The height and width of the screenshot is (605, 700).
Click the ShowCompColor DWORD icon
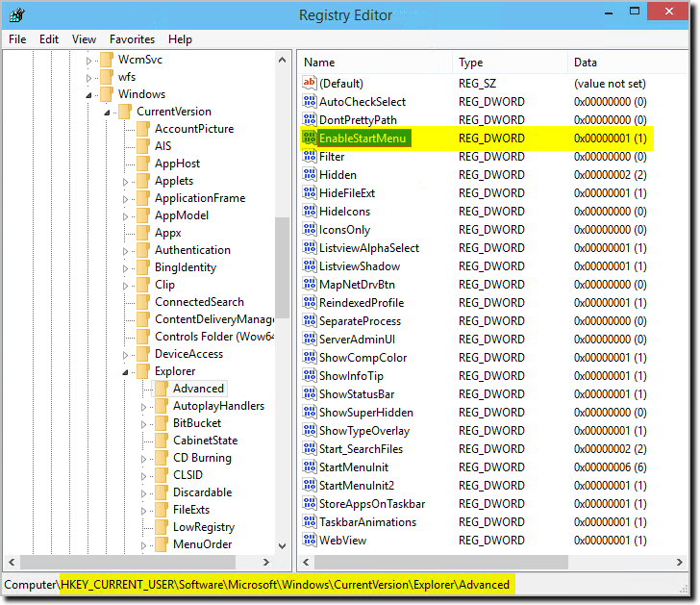[x=309, y=358]
